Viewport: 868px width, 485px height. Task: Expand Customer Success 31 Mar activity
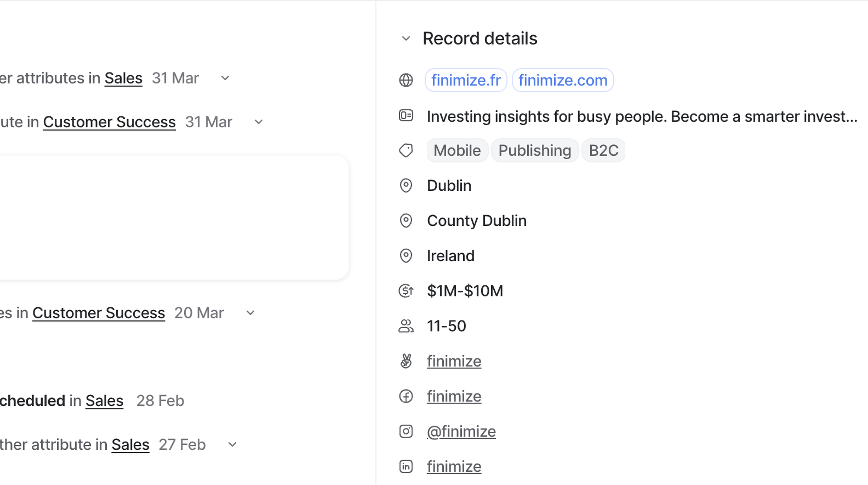(258, 122)
